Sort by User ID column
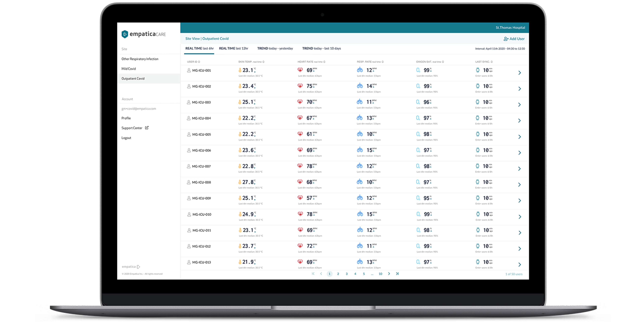The height and width of the screenshot is (322, 644). pos(193,62)
